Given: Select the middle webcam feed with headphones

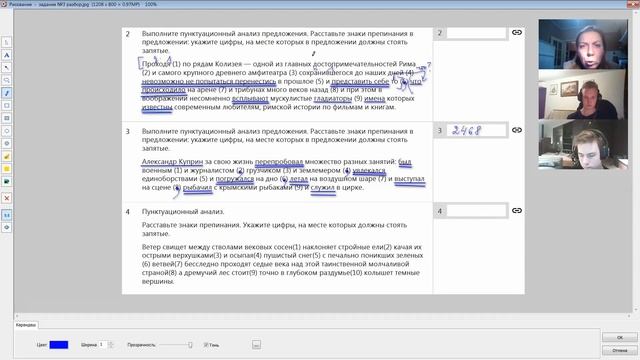Looking at the screenshot, I should click(583, 94).
